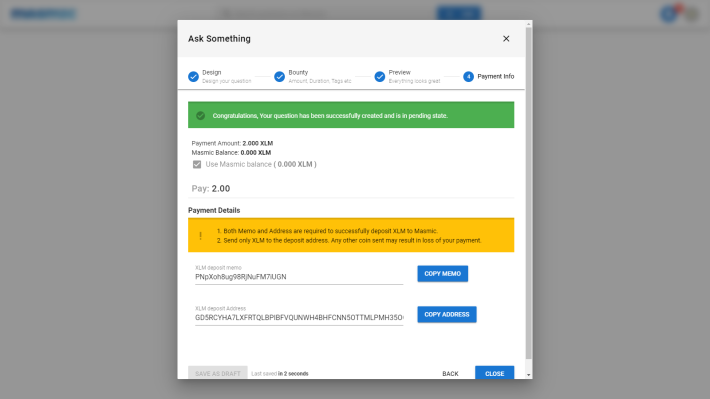Click the green success checkmark icon
The image size is (710, 399).
coord(201,115)
